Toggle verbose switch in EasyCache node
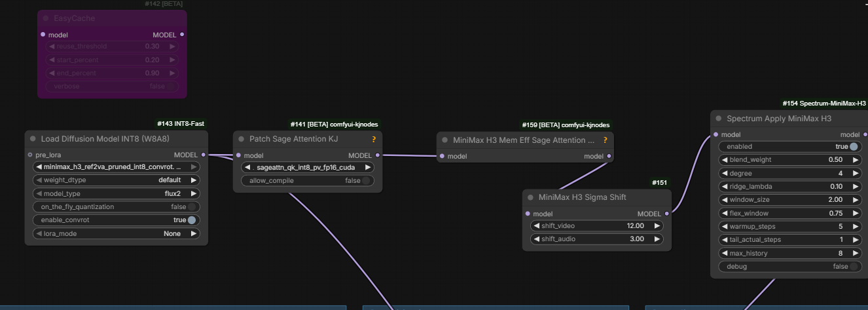 [x=170, y=87]
